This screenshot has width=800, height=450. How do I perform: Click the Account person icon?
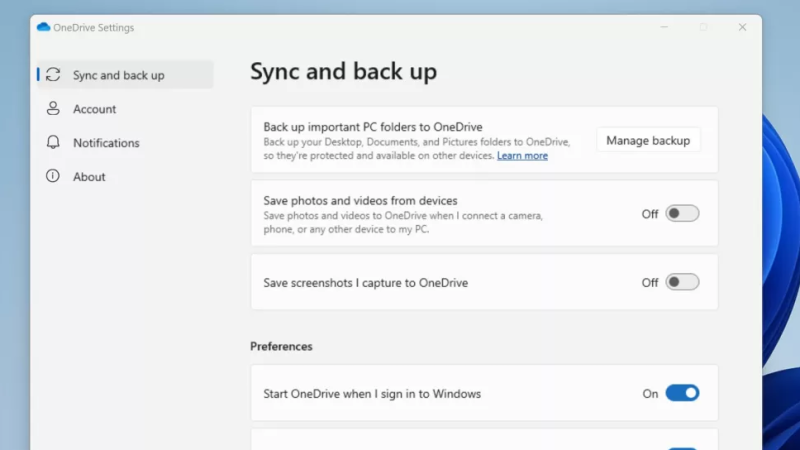(53, 109)
